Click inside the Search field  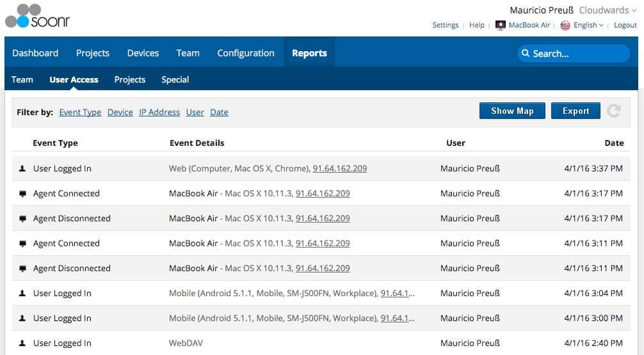click(574, 53)
